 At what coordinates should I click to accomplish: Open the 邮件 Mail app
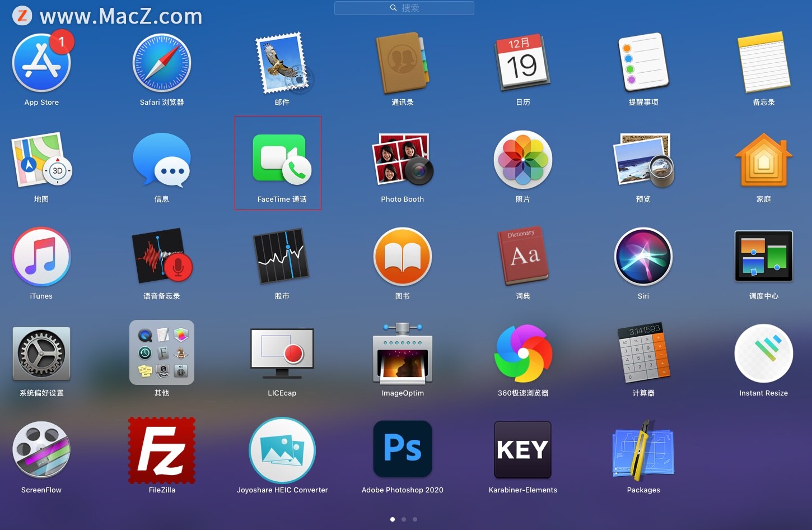click(282, 63)
